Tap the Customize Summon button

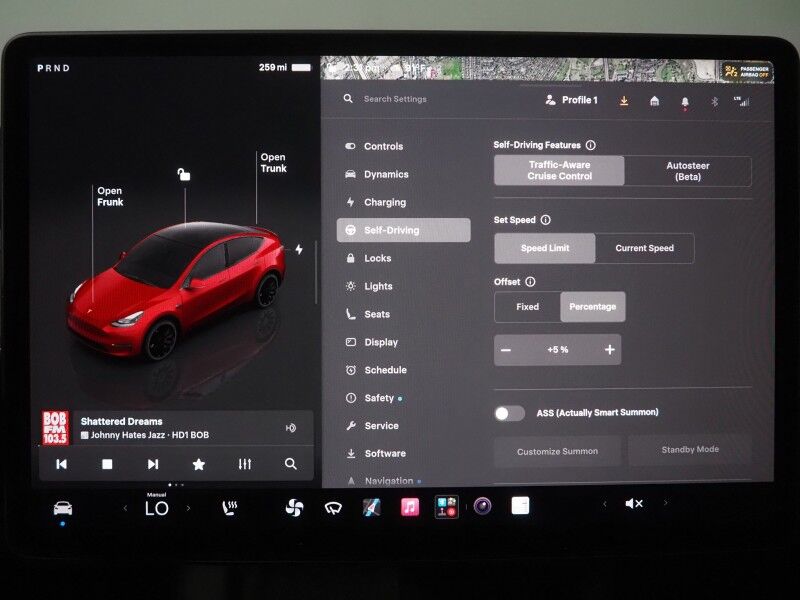557,452
